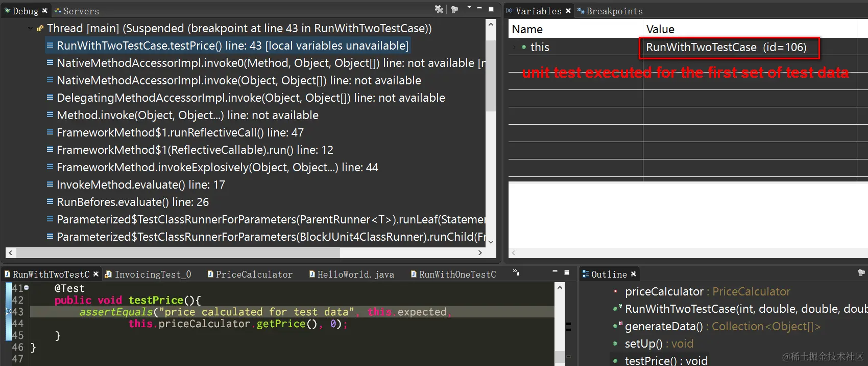The width and height of the screenshot is (868, 366).
Task: Switch to the Variables tab
Action: pos(538,11)
